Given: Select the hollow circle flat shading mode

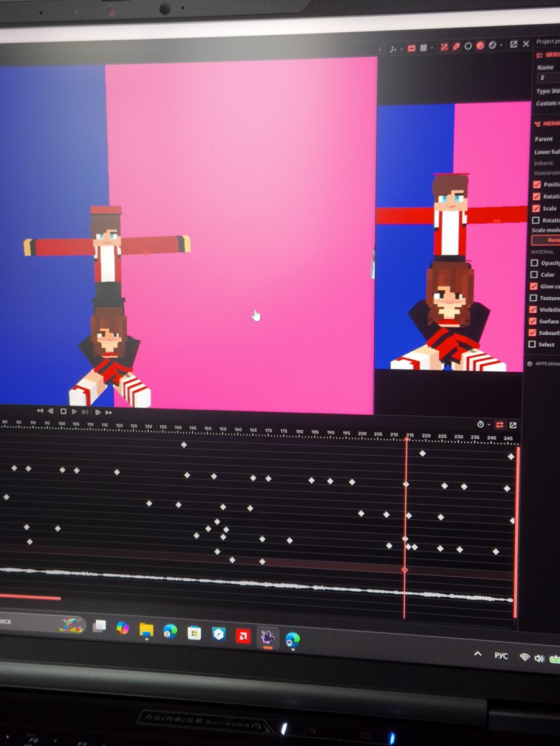Looking at the screenshot, I should point(468,47).
